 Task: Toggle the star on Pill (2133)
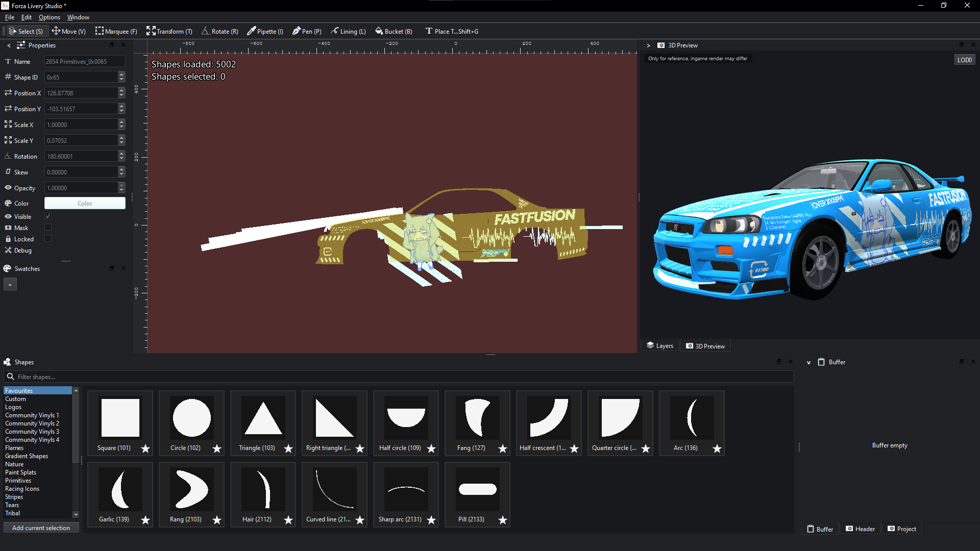[503, 520]
